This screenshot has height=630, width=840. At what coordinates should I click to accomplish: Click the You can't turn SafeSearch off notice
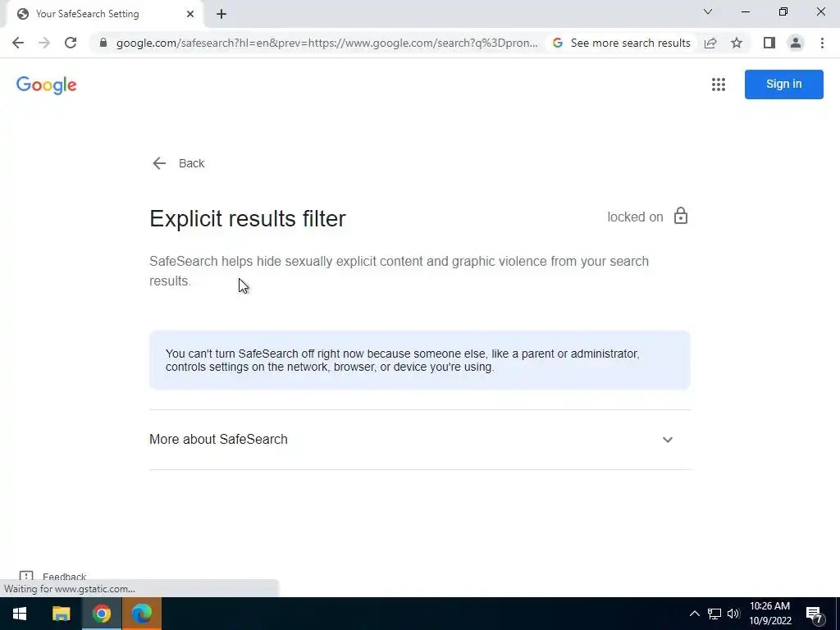pyautogui.click(x=419, y=361)
